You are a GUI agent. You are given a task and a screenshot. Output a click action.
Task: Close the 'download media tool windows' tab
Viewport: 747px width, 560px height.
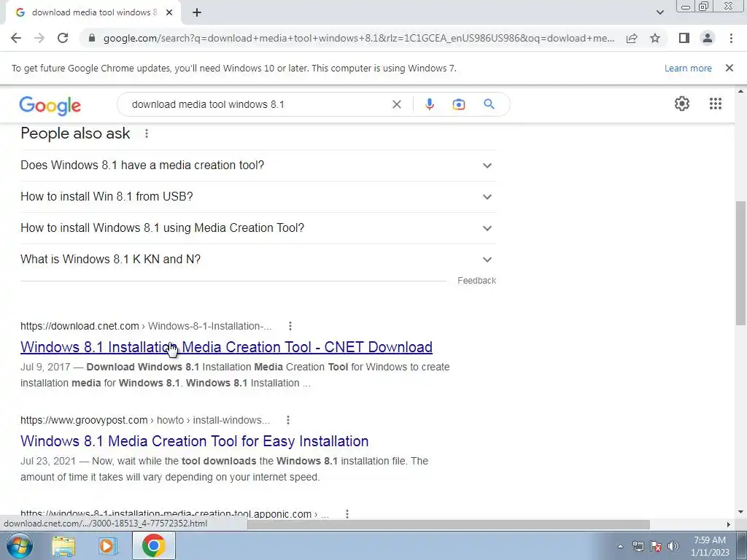coord(169,13)
